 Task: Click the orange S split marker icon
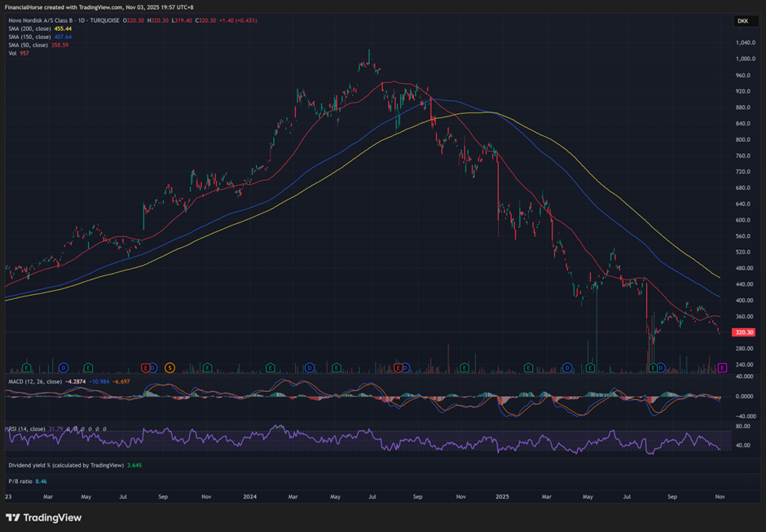169,368
